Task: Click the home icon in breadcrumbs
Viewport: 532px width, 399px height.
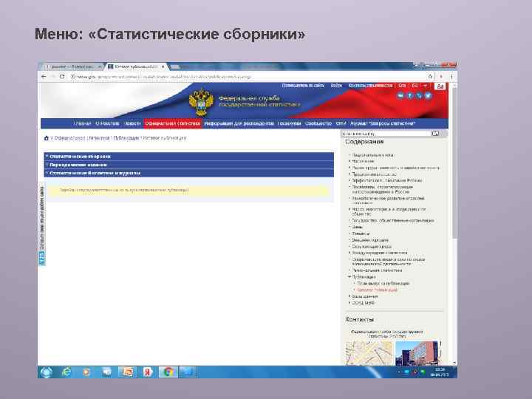Action: (47, 138)
